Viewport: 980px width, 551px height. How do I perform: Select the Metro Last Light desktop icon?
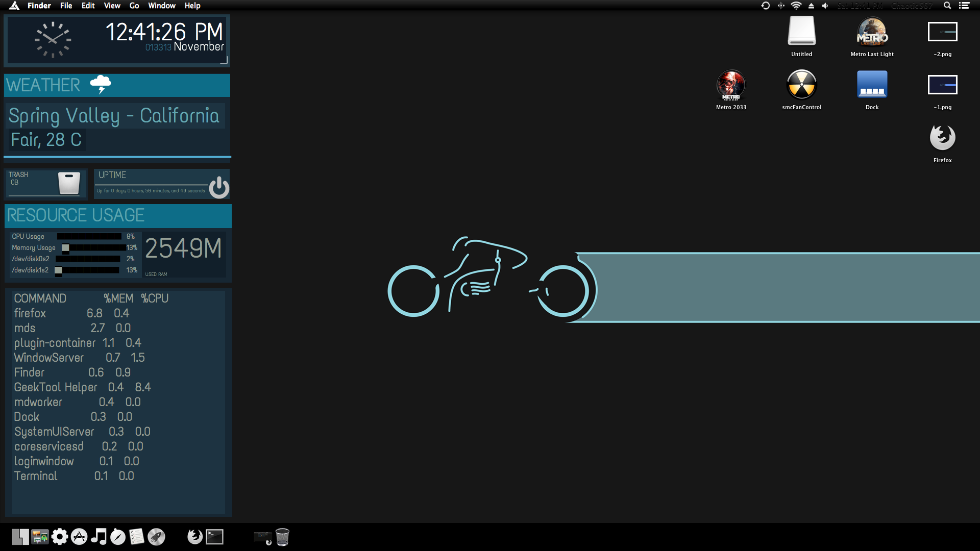pos(872,32)
